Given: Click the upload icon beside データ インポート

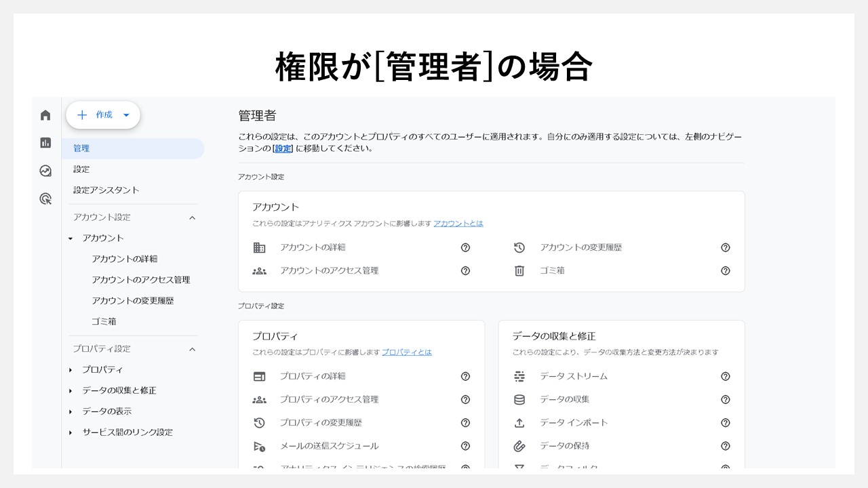Looking at the screenshot, I should point(519,422).
